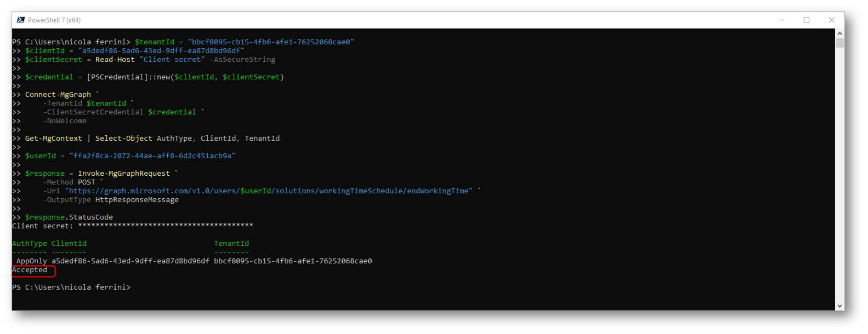This screenshot has width=868, height=334.
Task: Click the final PS C:\Users\nicola ferrini prompt
Action: point(71,287)
